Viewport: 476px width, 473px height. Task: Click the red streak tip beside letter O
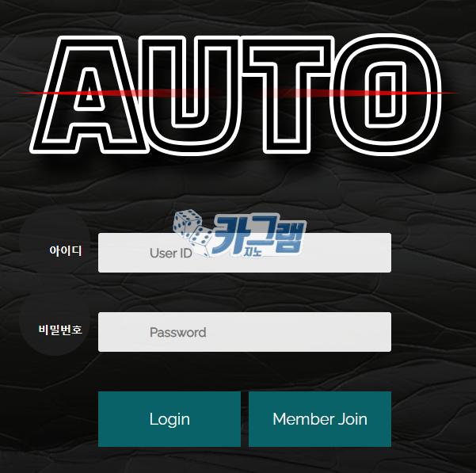449,93
